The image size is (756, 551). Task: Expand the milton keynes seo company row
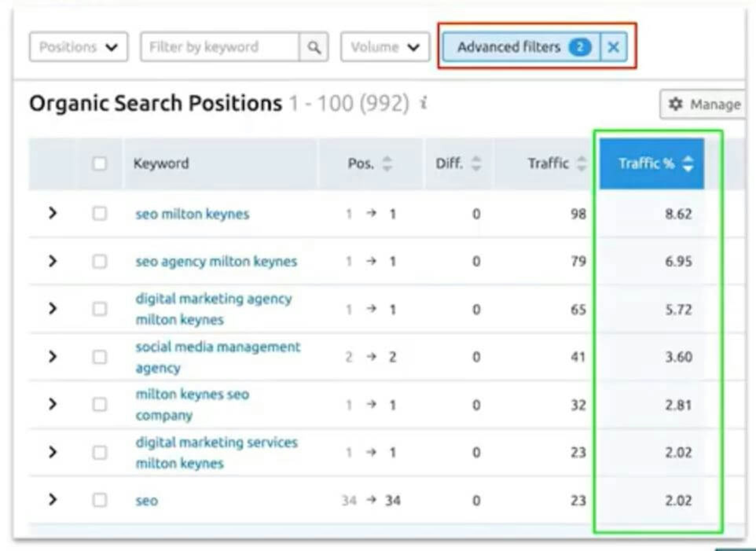(x=52, y=404)
